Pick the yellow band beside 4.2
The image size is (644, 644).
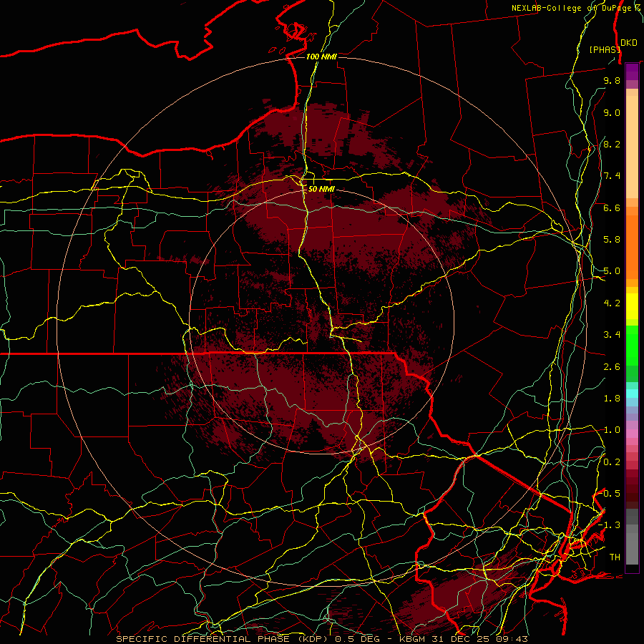(632, 305)
